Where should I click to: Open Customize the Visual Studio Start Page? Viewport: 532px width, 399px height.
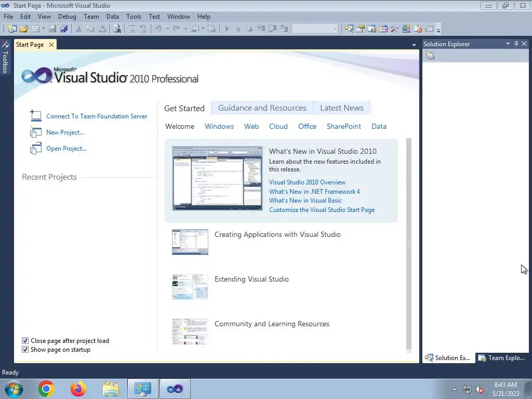coord(322,210)
